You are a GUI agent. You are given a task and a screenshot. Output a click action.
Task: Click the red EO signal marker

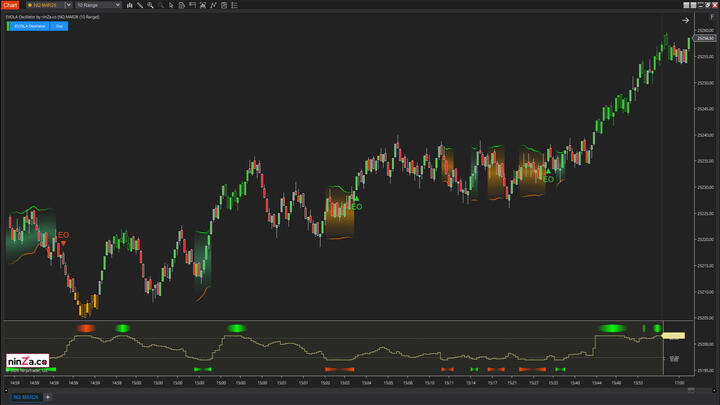63,236
